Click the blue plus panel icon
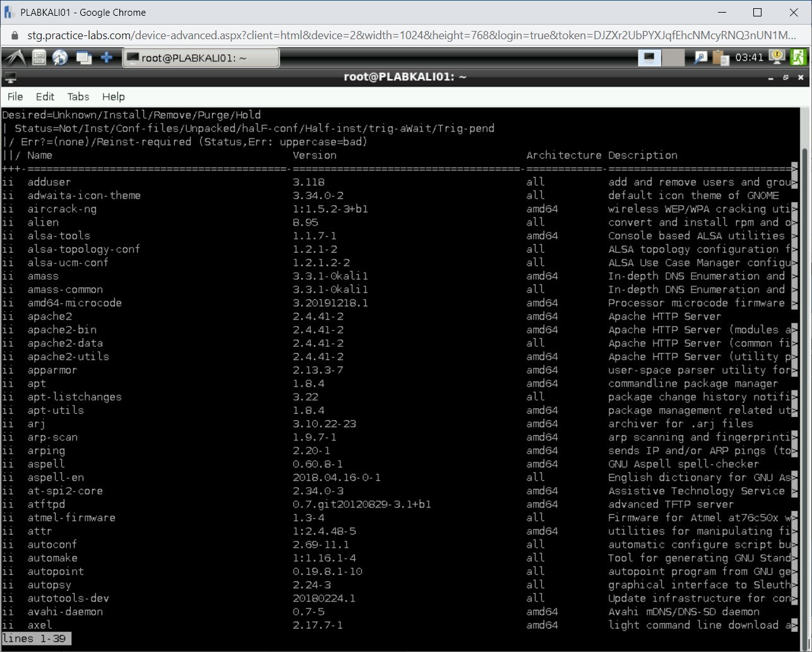Image resolution: width=812 pixels, height=652 pixels. (107, 58)
